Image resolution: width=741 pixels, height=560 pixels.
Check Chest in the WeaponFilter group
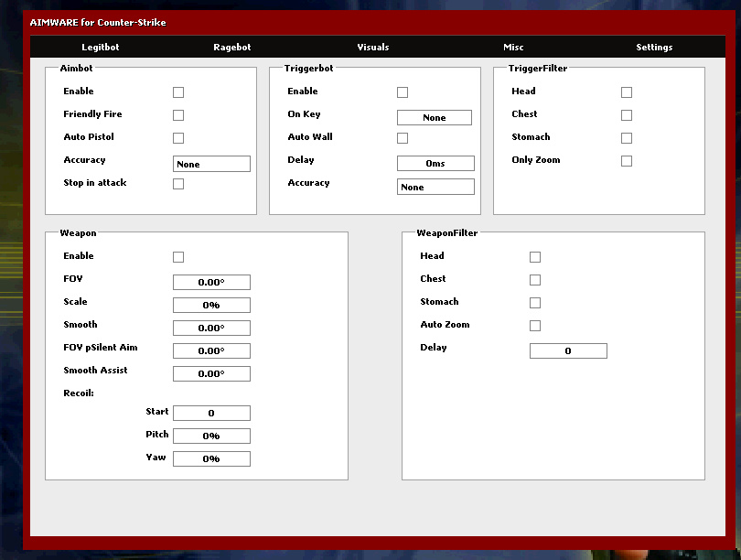pyautogui.click(x=535, y=280)
